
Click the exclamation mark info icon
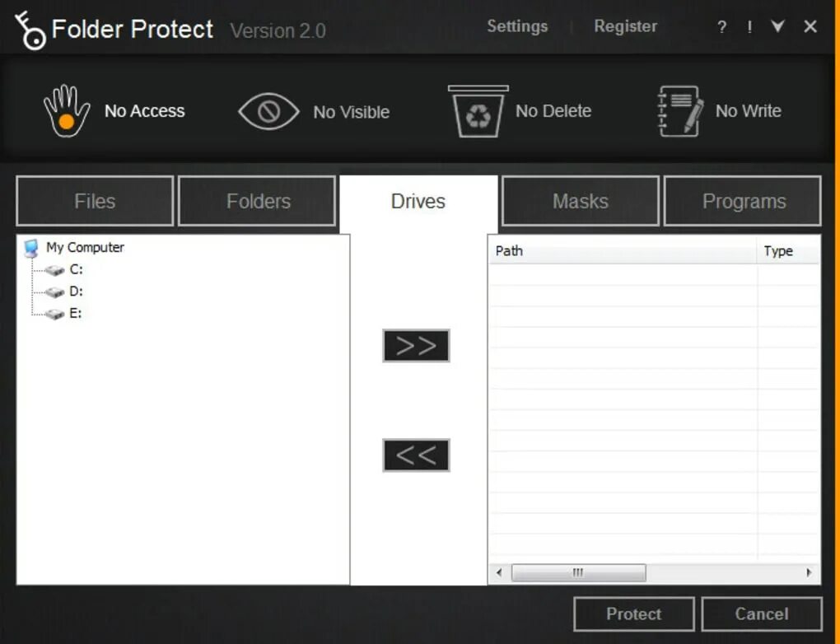(749, 27)
